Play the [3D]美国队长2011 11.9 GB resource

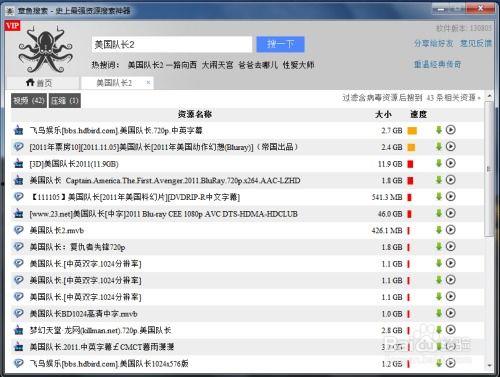(451, 163)
